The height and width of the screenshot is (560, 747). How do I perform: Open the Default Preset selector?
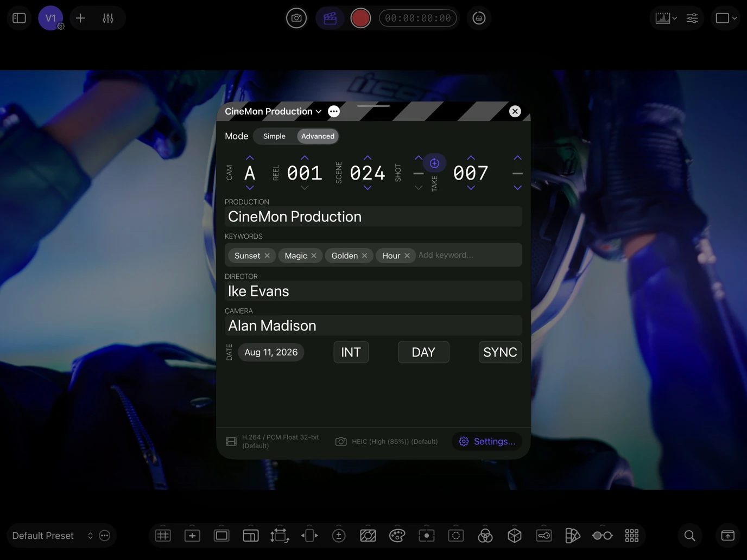click(52, 536)
